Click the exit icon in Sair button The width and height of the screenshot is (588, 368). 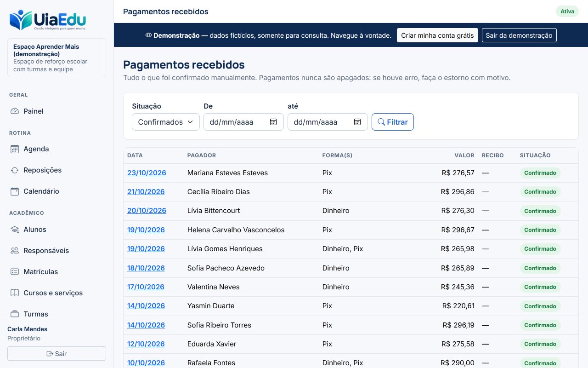tap(50, 354)
